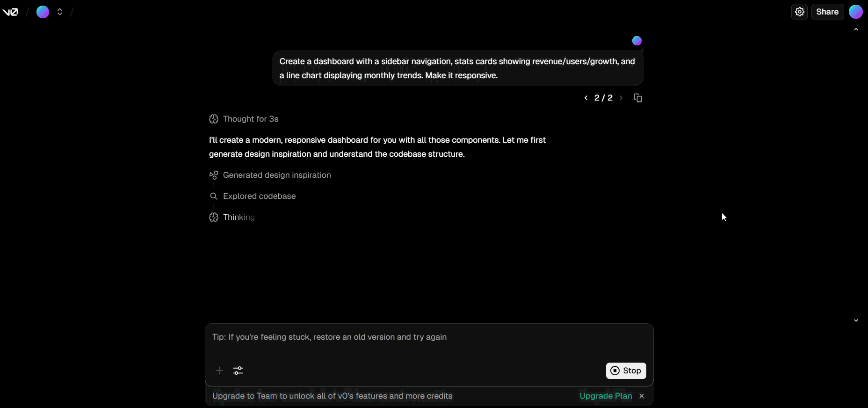Open the settings gear icon

800,12
